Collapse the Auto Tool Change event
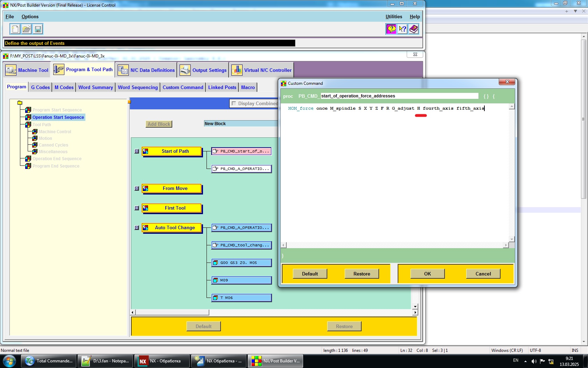 tap(137, 228)
